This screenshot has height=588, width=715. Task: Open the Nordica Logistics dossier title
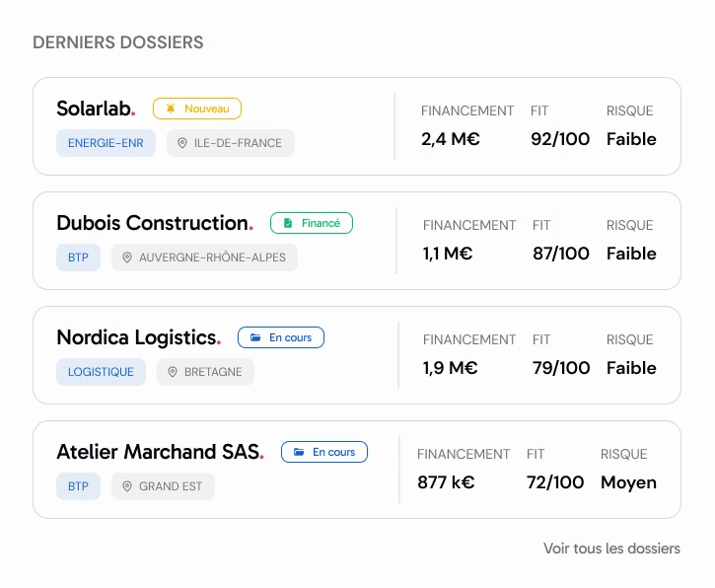139,337
